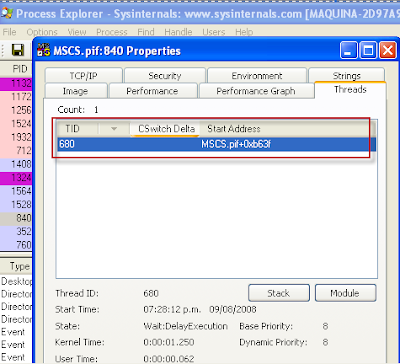
Task: Close the MSCS.pif Properties dialog
Action: click(x=388, y=51)
